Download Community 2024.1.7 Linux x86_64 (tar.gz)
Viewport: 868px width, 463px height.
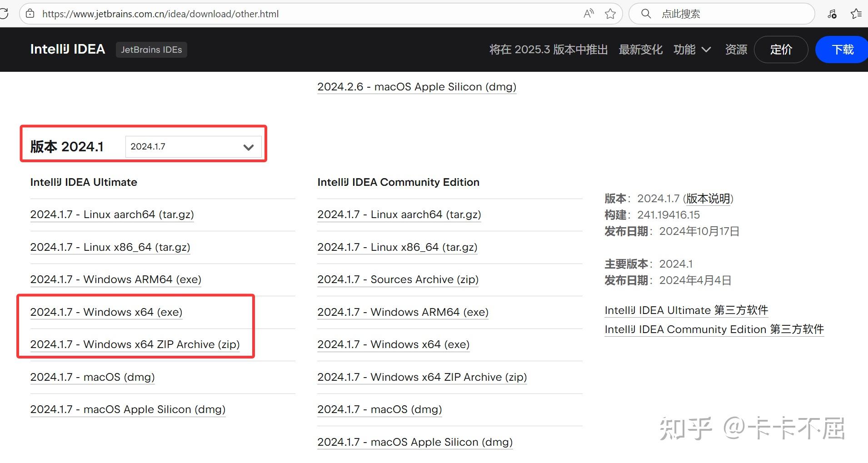398,247
